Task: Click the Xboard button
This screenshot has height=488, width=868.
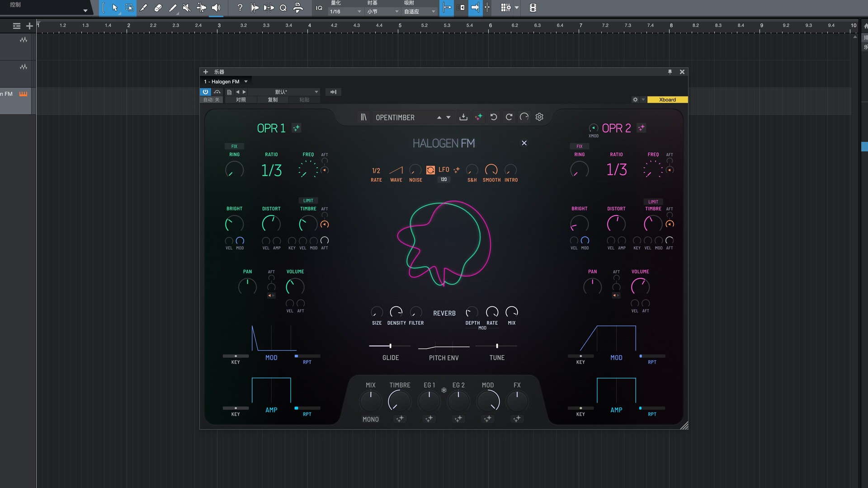Action: pos(667,100)
